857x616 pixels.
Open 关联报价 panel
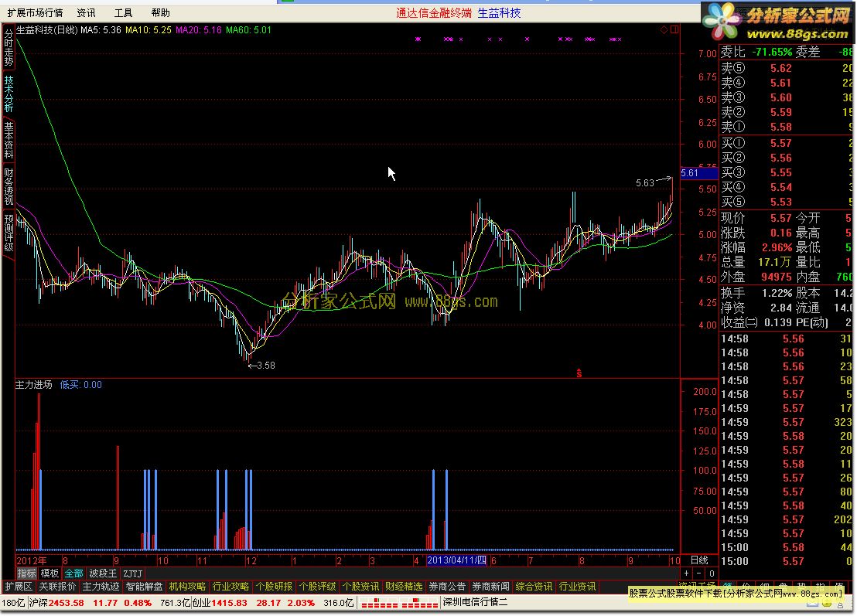tap(57, 587)
